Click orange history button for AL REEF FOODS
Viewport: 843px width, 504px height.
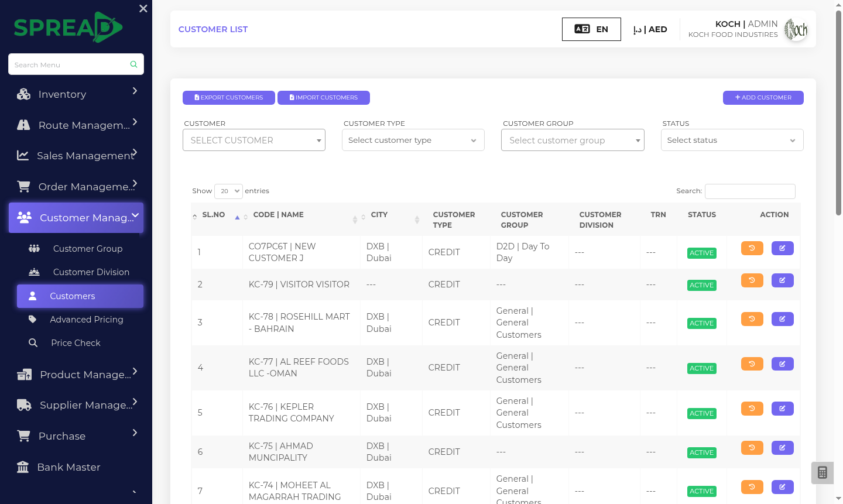752,364
